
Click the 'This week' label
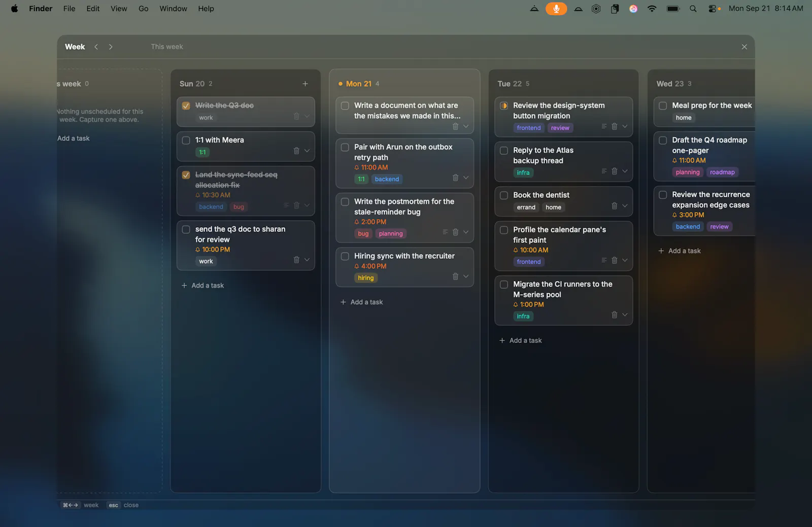tap(167, 47)
